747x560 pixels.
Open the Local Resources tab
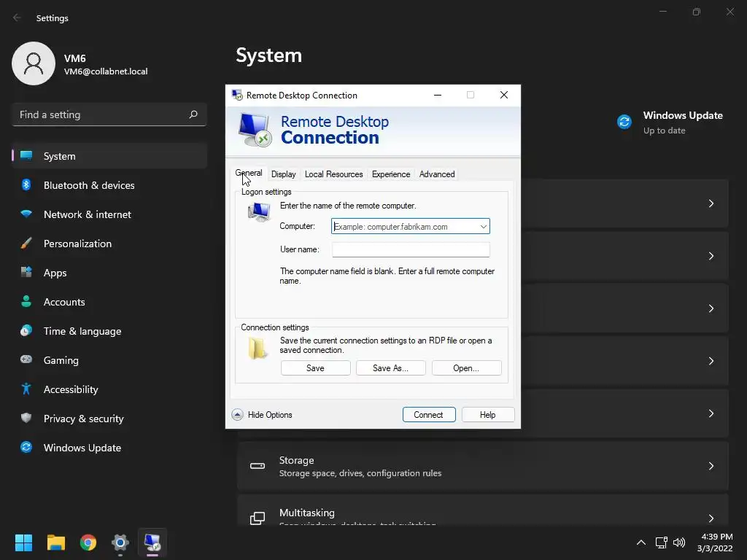click(334, 174)
